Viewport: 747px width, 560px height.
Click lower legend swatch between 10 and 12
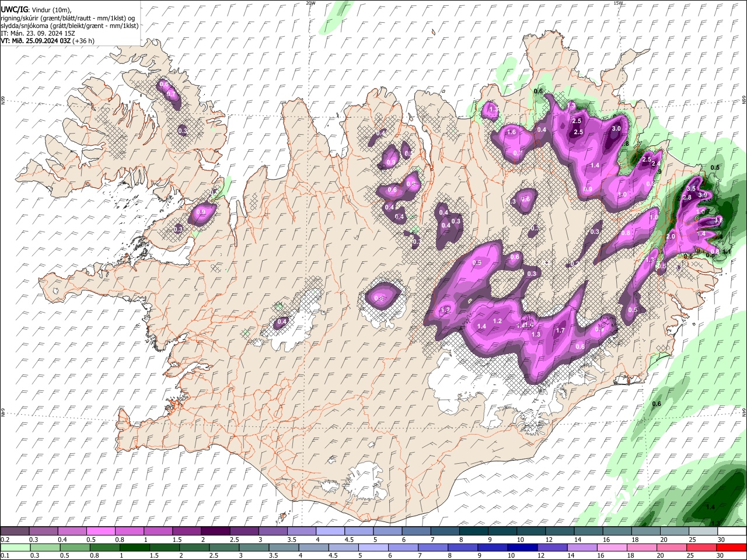(x=522, y=548)
